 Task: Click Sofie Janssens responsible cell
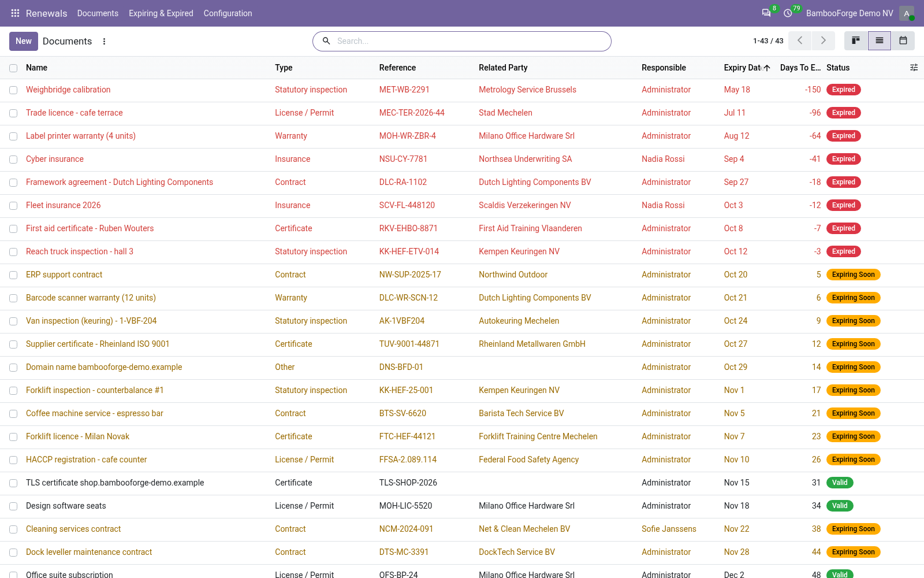(x=669, y=529)
